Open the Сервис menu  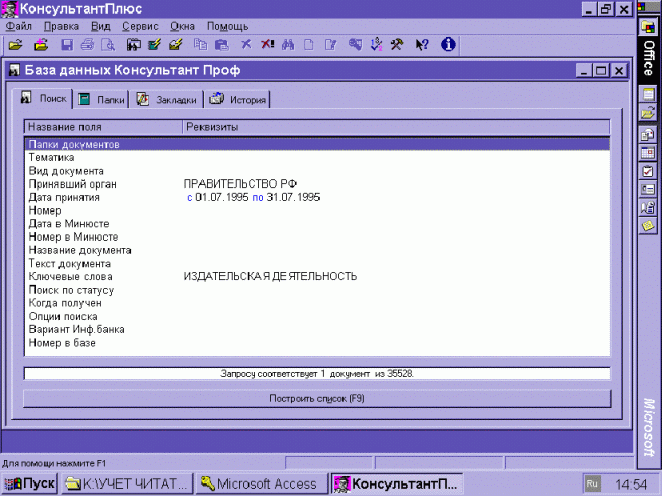[141, 26]
